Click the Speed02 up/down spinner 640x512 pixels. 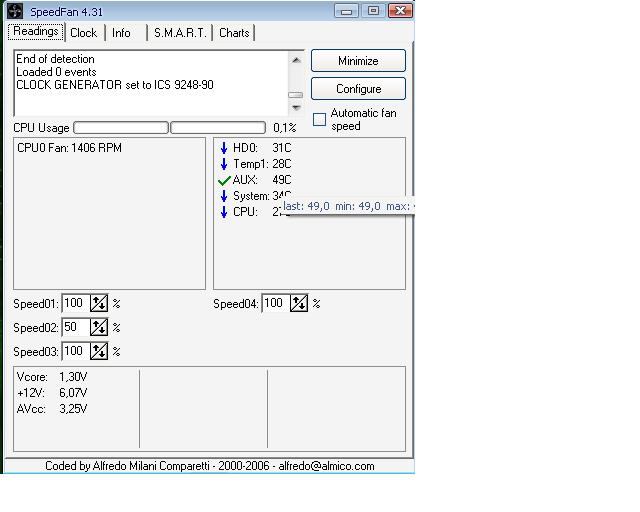[x=99, y=327]
